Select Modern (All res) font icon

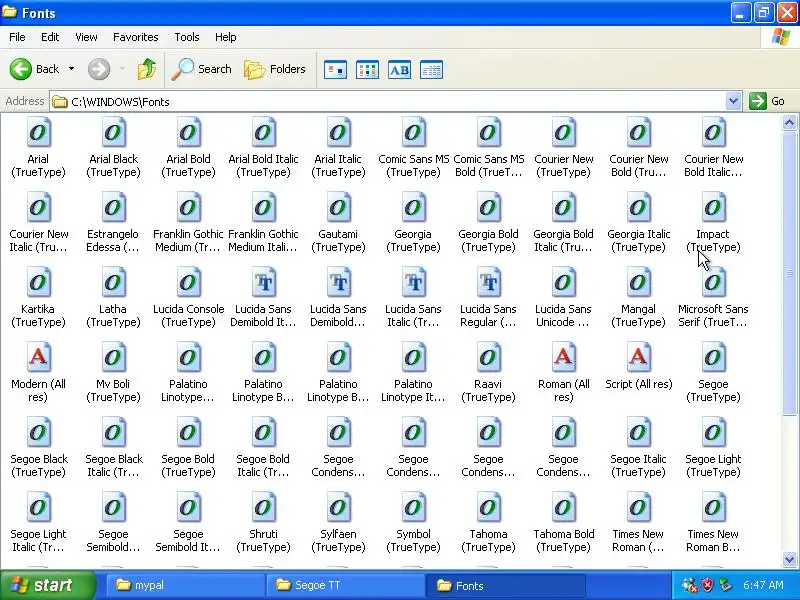pos(39,358)
